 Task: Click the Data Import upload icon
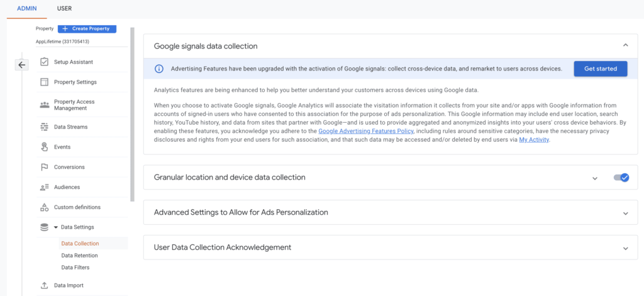click(x=44, y=286)
